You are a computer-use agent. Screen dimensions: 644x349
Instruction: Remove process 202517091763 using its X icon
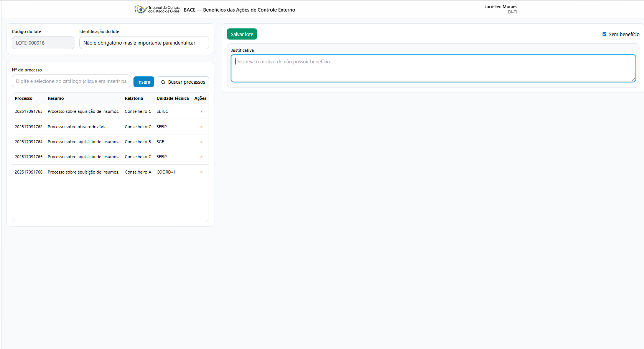point(201,112)
